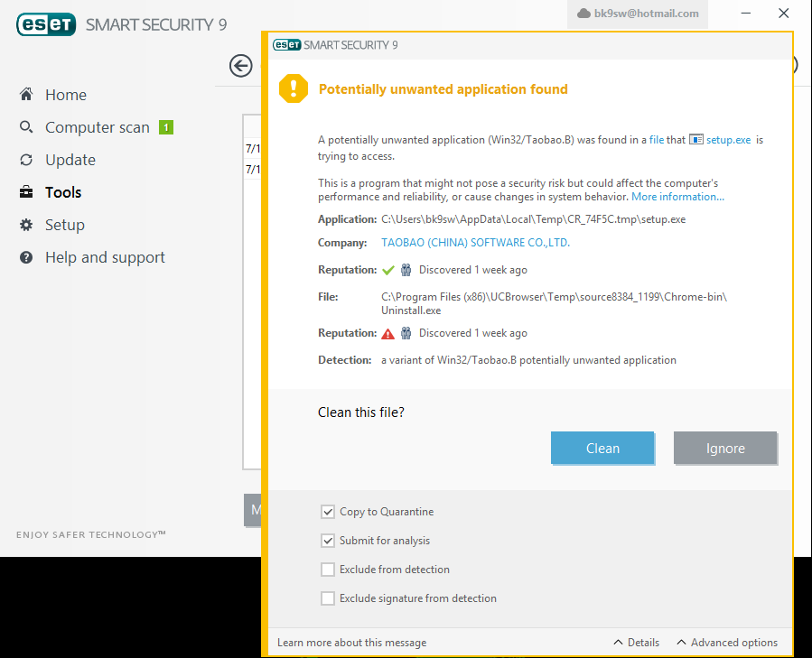Click the ESET logo in main window
812x658 pixels.
pos(46,24)
